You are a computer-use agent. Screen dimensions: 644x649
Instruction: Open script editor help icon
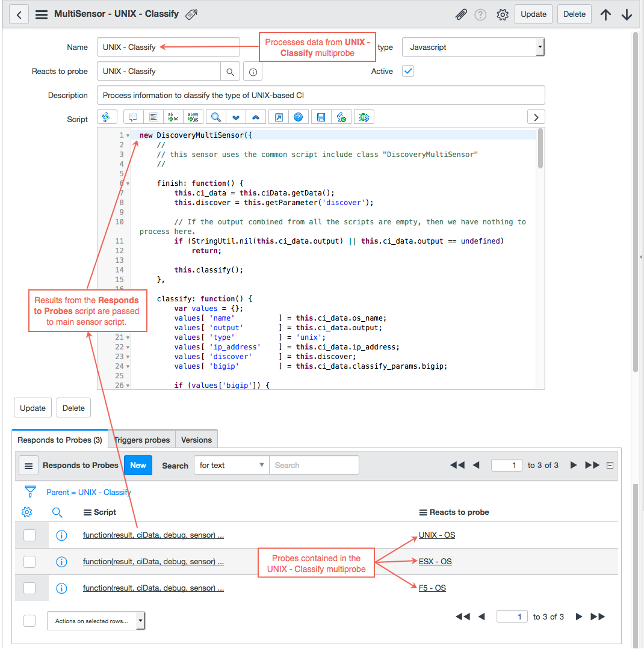(298, 117)
